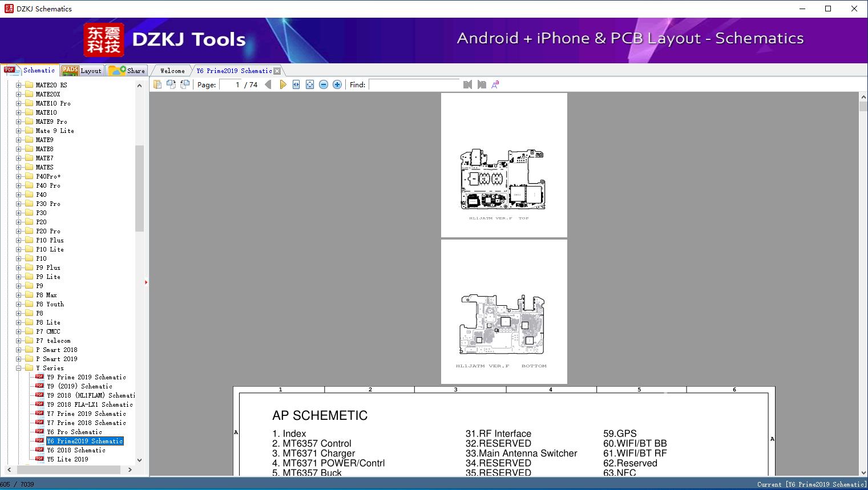Click the fit page icon
The height and width of the screenshot is (490, 868).
[310, 84]
